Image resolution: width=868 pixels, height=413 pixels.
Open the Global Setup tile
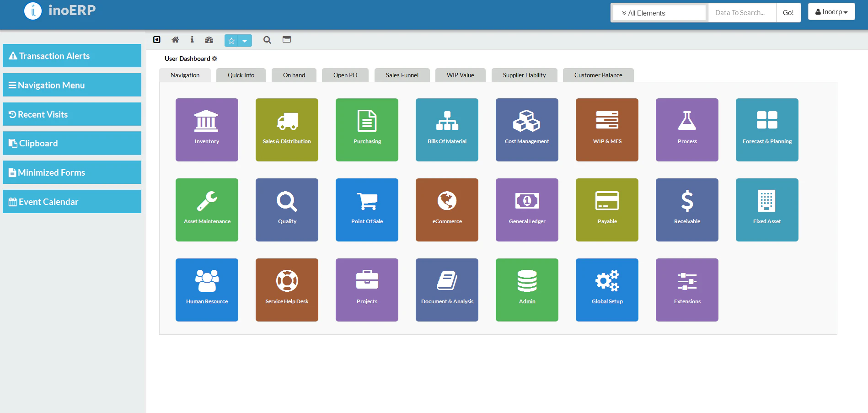[607, 290]
